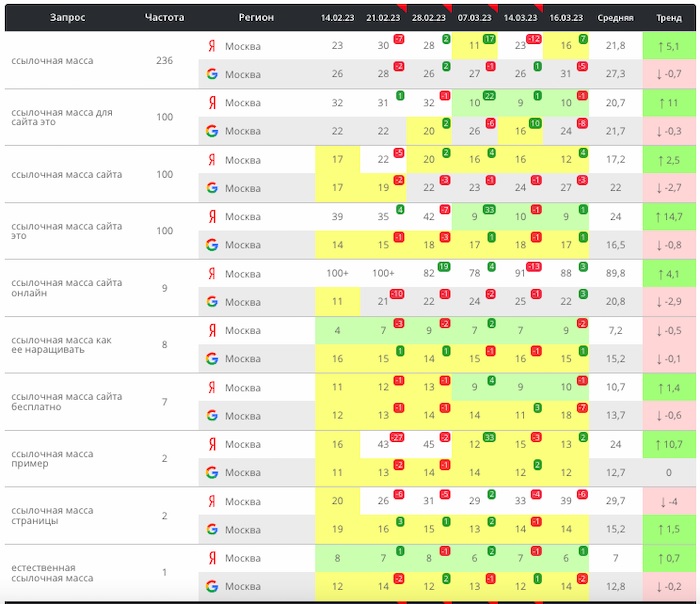Click Yandex icon for 'ссылочная масса как ее наращивать'
This screenshot has width=700, height=604.
click(x=212, y=330)
